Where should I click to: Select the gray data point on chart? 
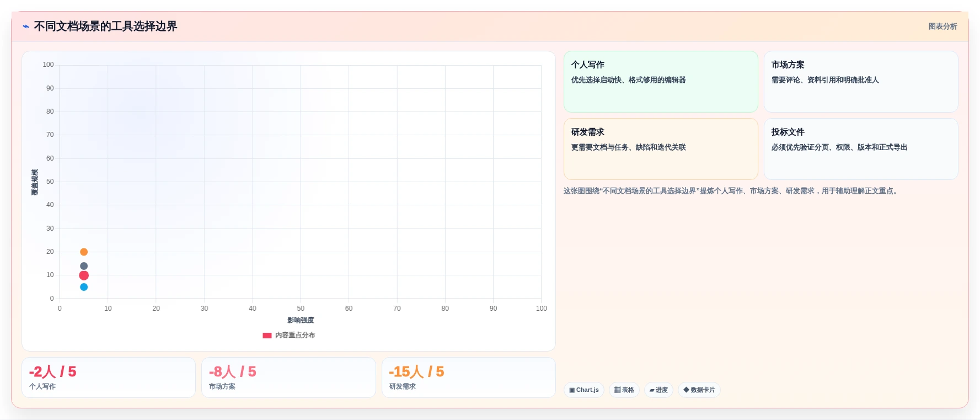click(x=84, y=266)
